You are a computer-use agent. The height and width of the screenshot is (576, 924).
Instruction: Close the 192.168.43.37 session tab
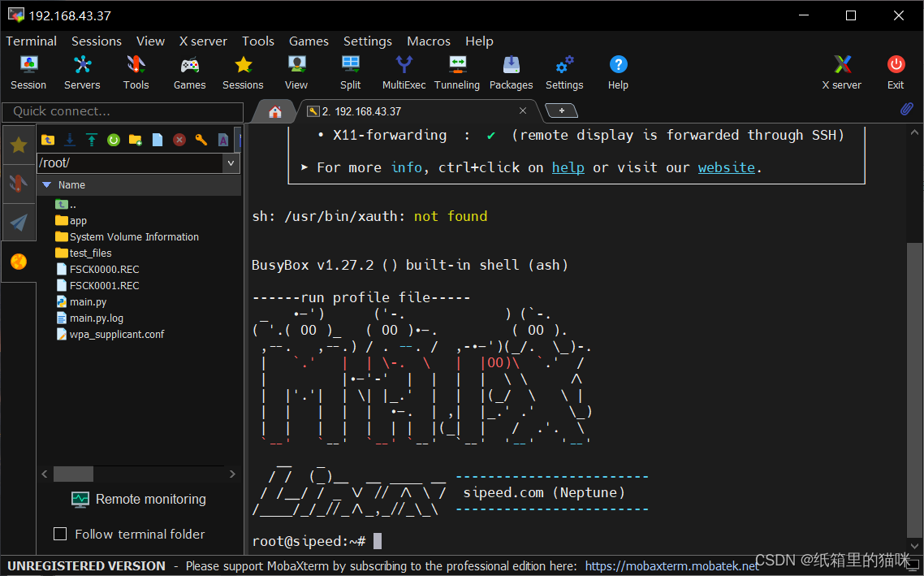click(523, 110)
